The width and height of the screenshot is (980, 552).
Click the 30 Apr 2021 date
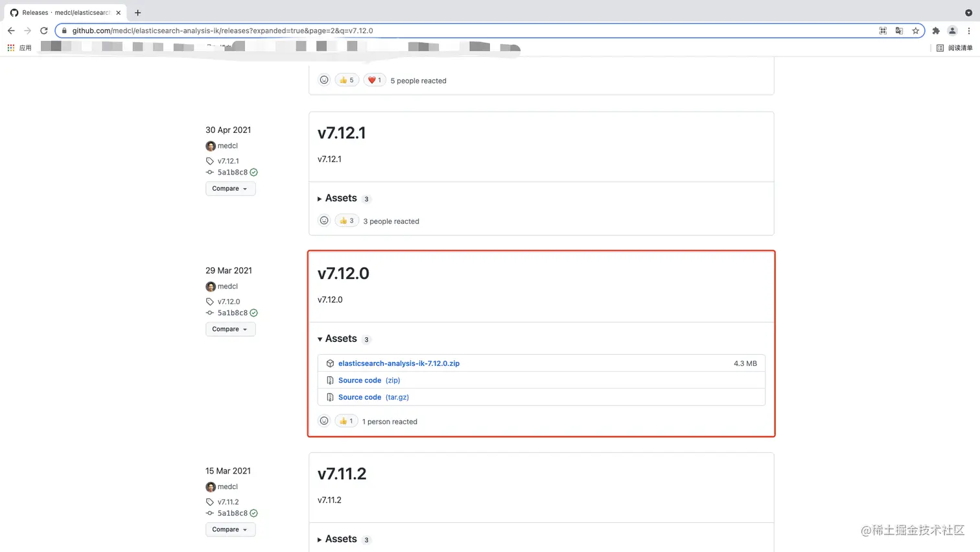(x=228, y=130)
